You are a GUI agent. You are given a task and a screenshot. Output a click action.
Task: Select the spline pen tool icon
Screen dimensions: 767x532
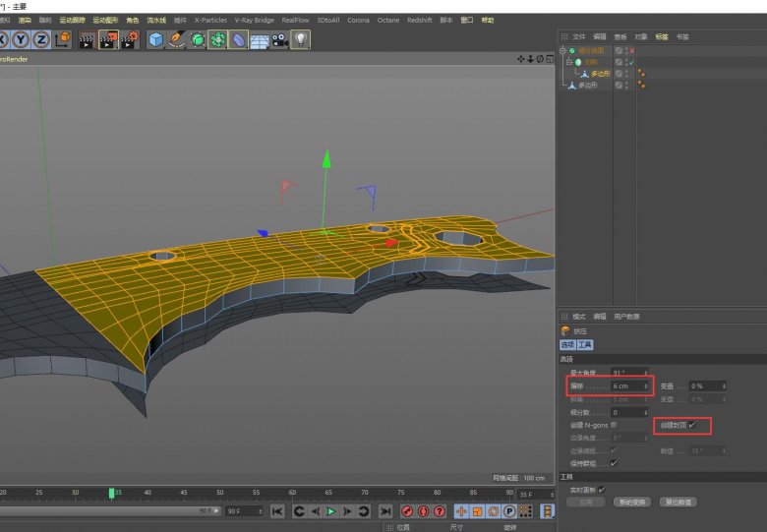[x=177, y=39]
